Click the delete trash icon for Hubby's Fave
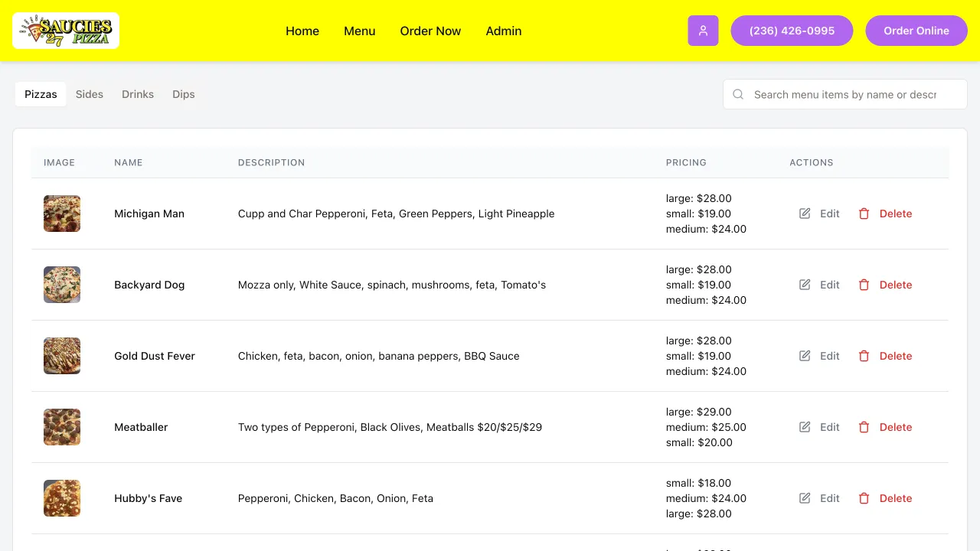Screen dimensions: 980x551 click(x=864, y=498)
